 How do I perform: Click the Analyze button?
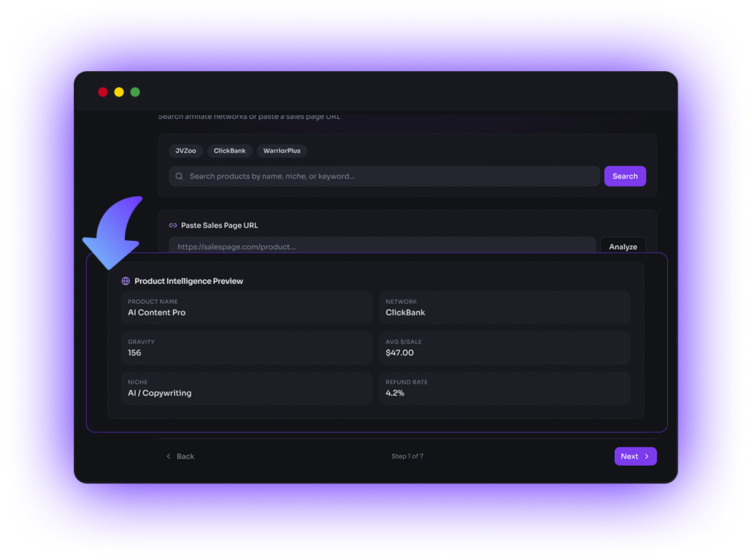623,245
